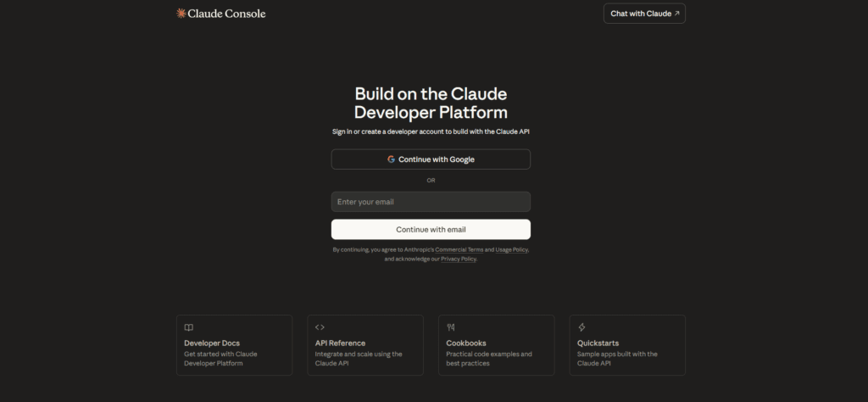Open the Developer Docs card title
Screen dimensions: 868x402
[x=212, y=343]
